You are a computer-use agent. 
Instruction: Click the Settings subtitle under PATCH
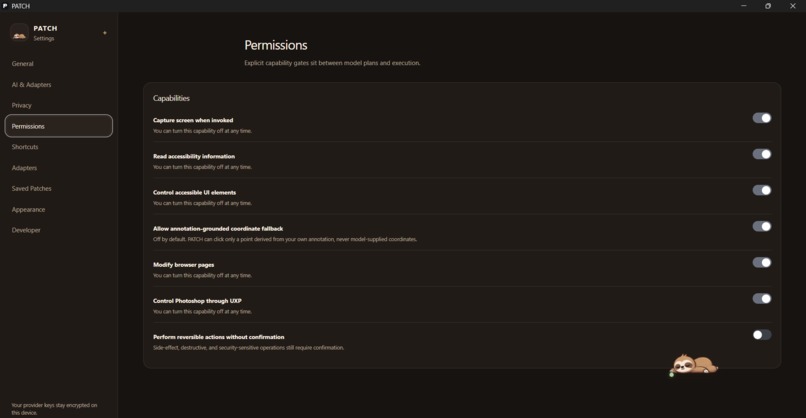(44, 39)
